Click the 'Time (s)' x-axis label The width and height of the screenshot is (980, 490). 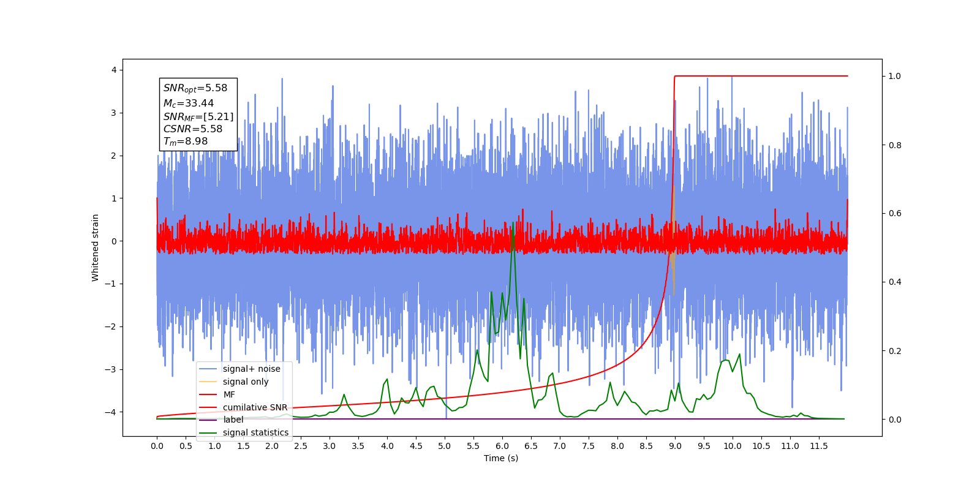point(501,458)
